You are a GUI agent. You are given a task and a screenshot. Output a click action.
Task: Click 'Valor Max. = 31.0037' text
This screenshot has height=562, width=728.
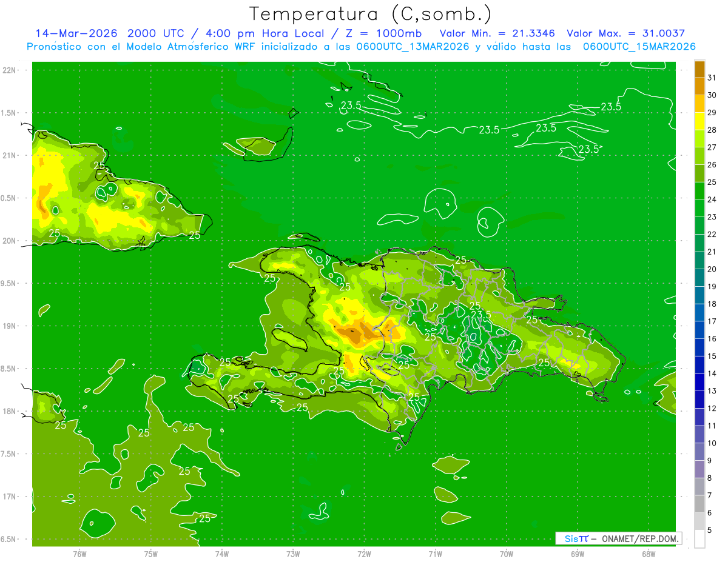(625, 33)
